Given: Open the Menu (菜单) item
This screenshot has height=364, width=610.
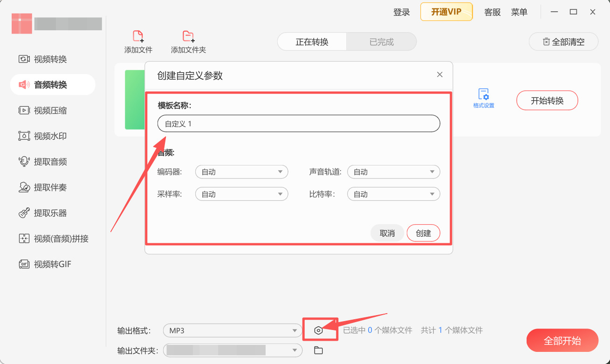Looking at the screenshot, I should pos(519,12).
